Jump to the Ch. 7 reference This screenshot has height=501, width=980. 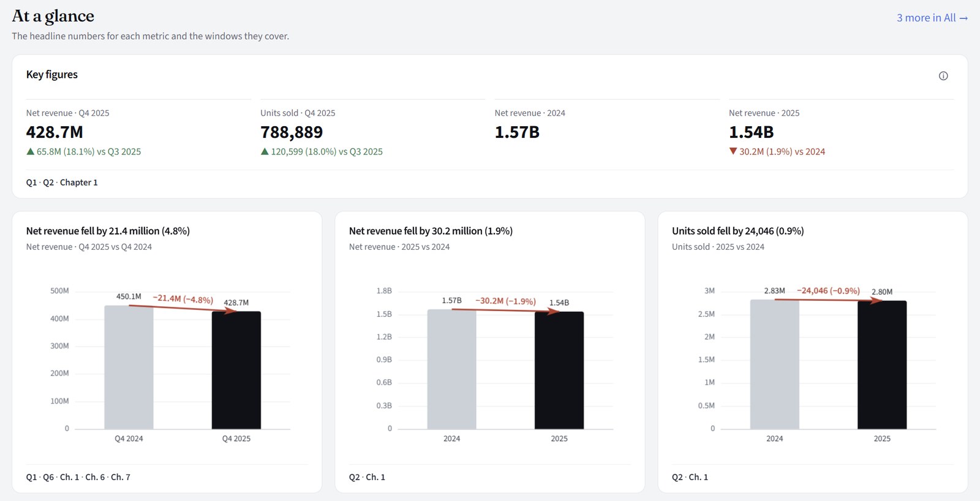tap(121, 477)
